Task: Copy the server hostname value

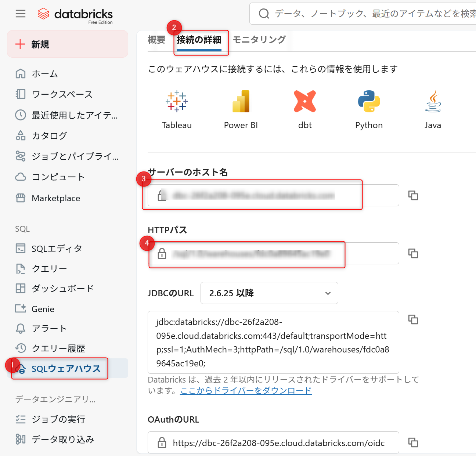Action: [413, 195]
